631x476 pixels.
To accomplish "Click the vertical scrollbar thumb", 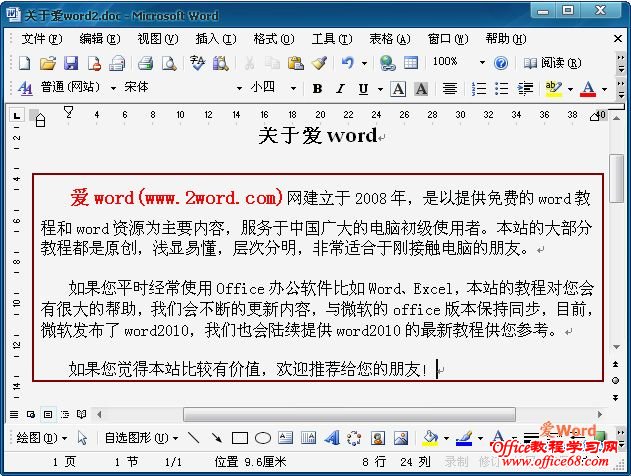I will [616, 178].
